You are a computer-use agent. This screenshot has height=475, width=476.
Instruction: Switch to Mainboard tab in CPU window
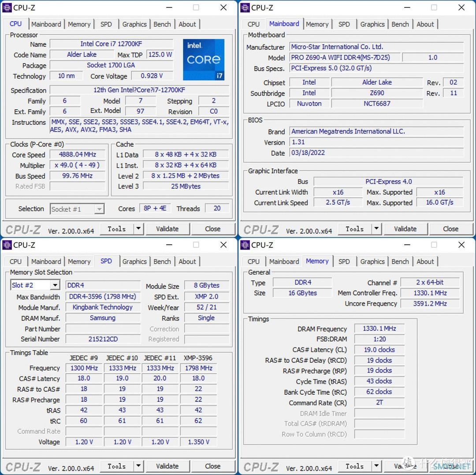46,24
